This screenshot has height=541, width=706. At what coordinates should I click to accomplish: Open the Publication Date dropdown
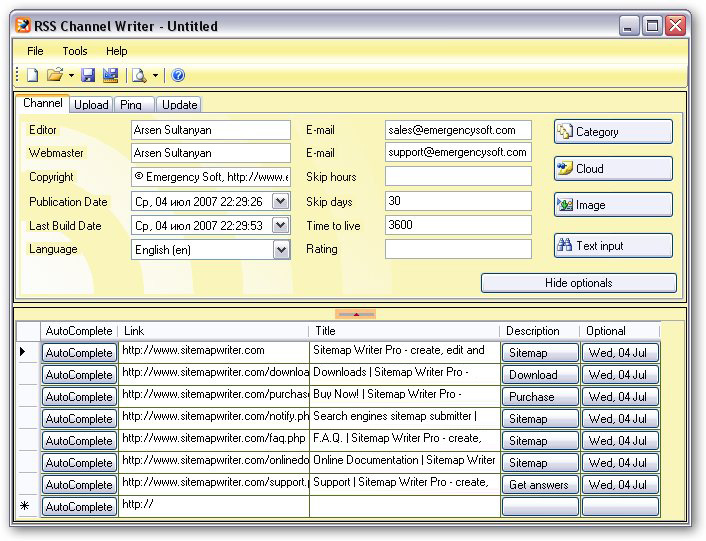point(281,201)
